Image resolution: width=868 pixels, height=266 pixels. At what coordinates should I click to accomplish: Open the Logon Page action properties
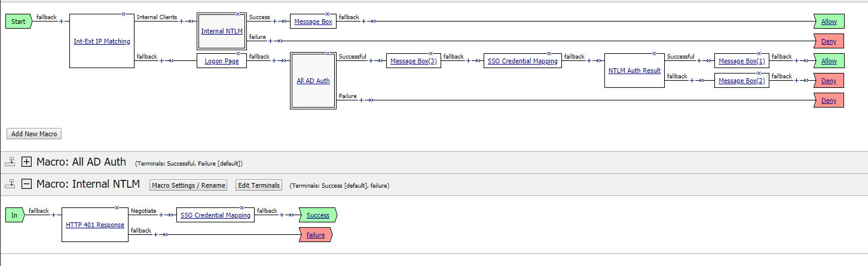pyautogui.click(x=222, y=61)
